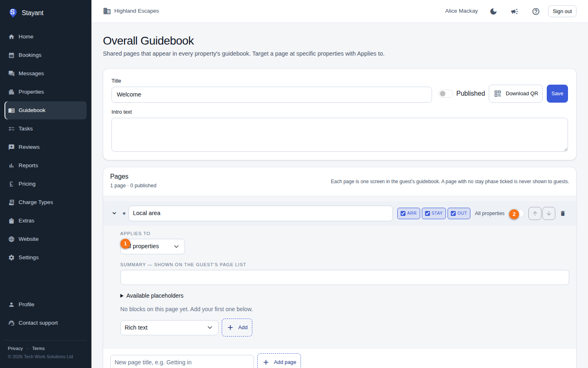The height and width of the screenshot is (368, 588).
Task: Click the Messages chat icon in the sidebar
Action: 11,74
